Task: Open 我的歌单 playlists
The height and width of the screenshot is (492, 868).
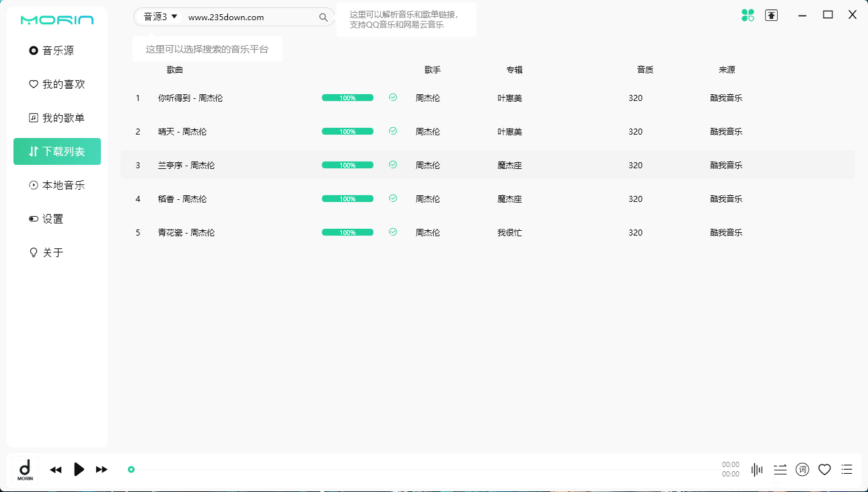Action: [57, 118]
